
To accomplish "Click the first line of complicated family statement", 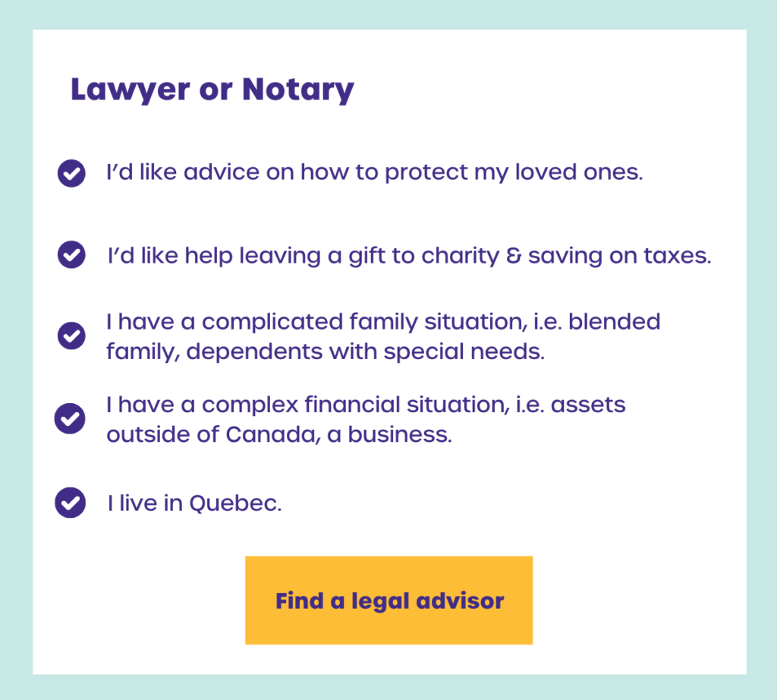I will (383, 321).
